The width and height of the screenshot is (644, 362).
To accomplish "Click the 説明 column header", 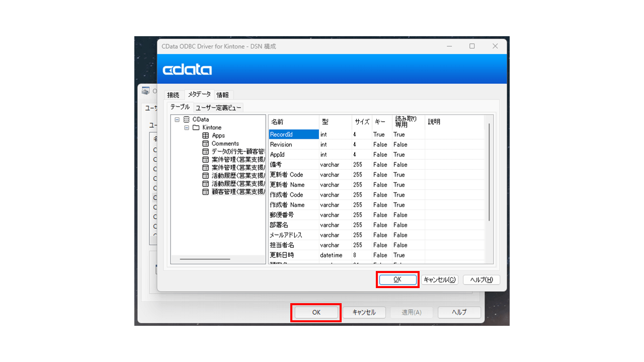I will pos(454,122).
